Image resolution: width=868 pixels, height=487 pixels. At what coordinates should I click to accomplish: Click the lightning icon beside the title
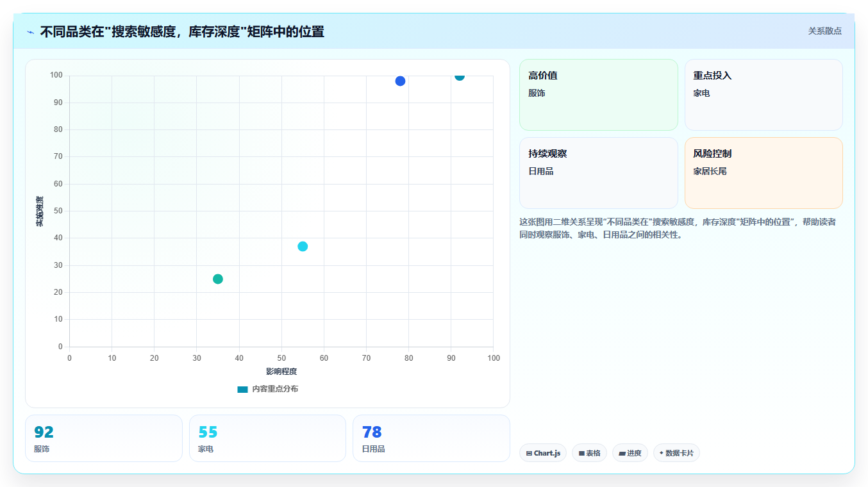click(x=30, y=32)
